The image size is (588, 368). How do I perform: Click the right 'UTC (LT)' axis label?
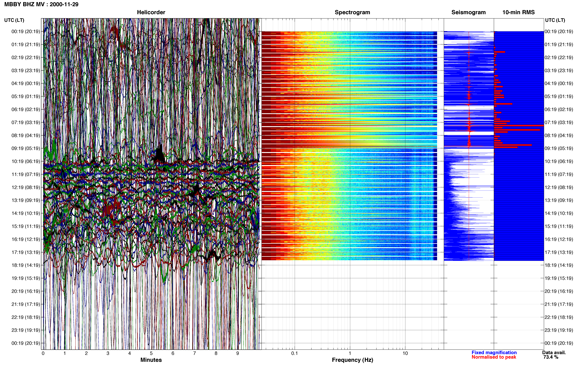(555, 20)
